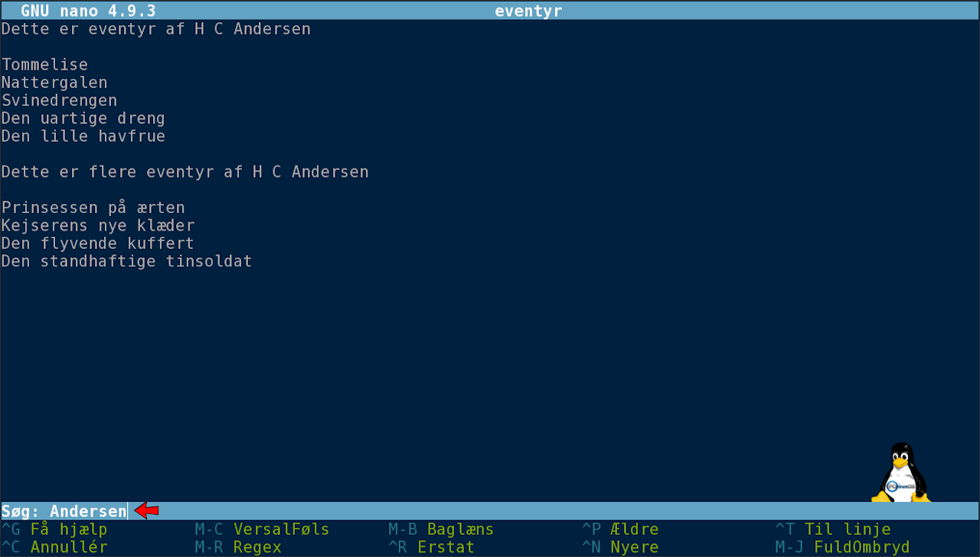Image resolution: width=980 pixels, height=557 pixels.
Task: Place cursor on Nattergalen line
Action: [54, 83]
